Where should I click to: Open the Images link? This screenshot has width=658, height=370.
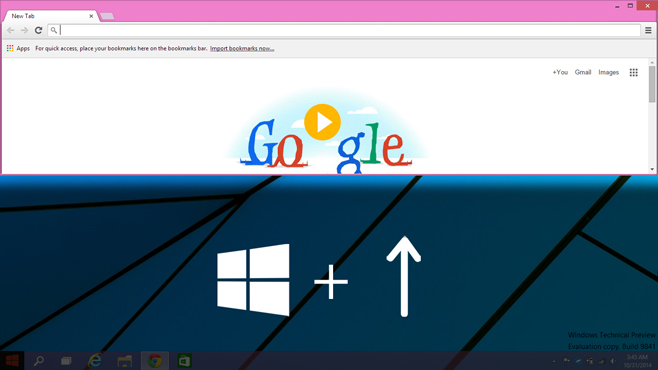(x=608, y=73)
